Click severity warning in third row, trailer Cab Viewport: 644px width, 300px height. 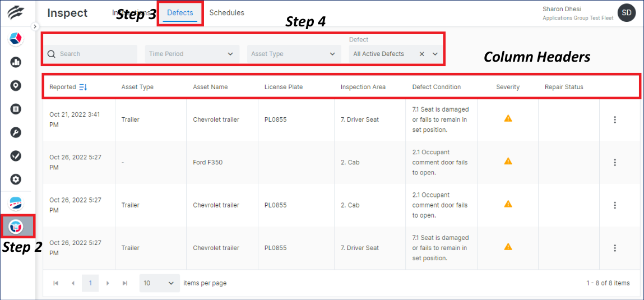click(508, 204)
